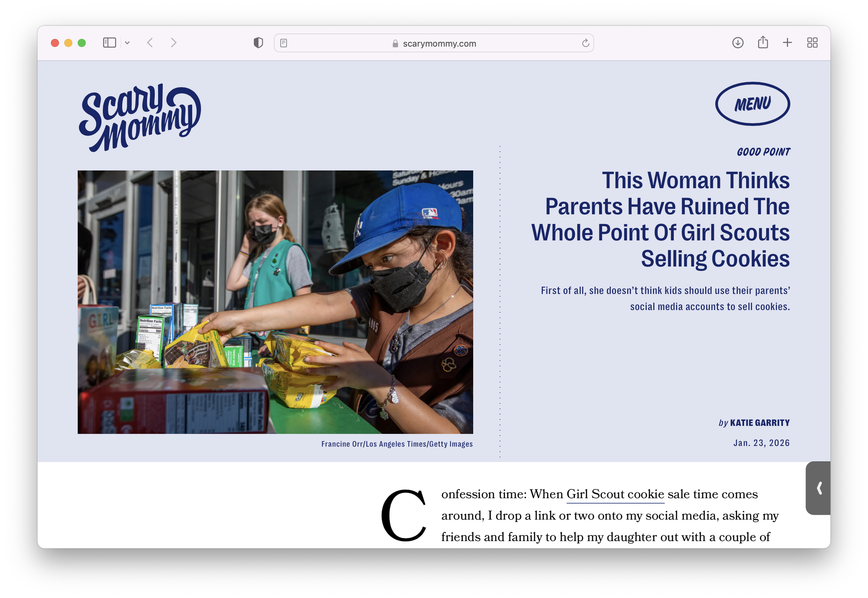This screenshot has height=598, width=868.
Task: Show tab overview grid icon
Action: [x=812, y=43]
